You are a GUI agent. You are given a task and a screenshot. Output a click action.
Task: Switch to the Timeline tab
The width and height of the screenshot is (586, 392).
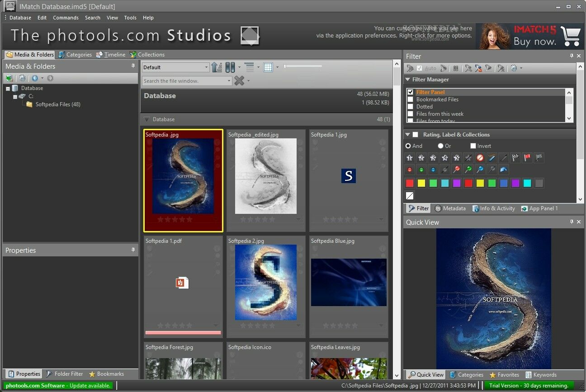tap(111, 55)
